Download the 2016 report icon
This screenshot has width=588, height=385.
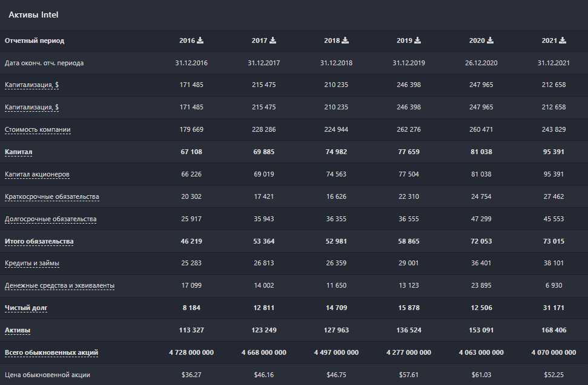point(200,40)
